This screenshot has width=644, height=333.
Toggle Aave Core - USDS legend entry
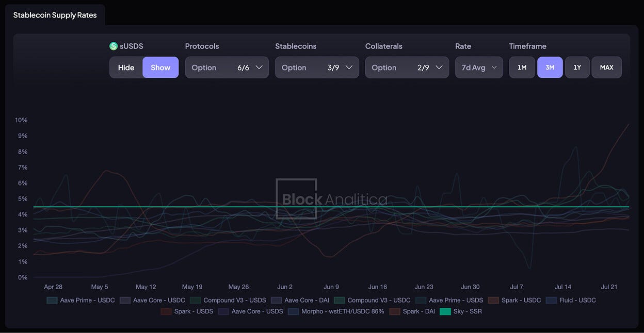[x=251, y=311]
